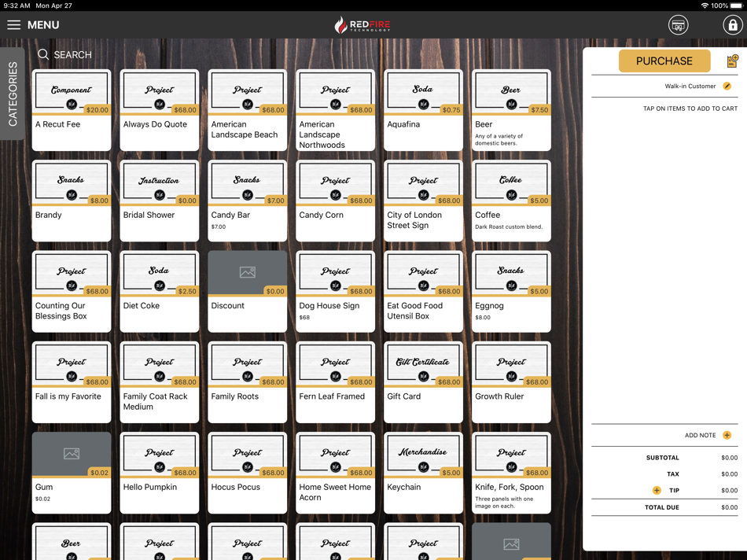Select Counting Our Blessings Box
747x560 pixels.
[72, 292]
